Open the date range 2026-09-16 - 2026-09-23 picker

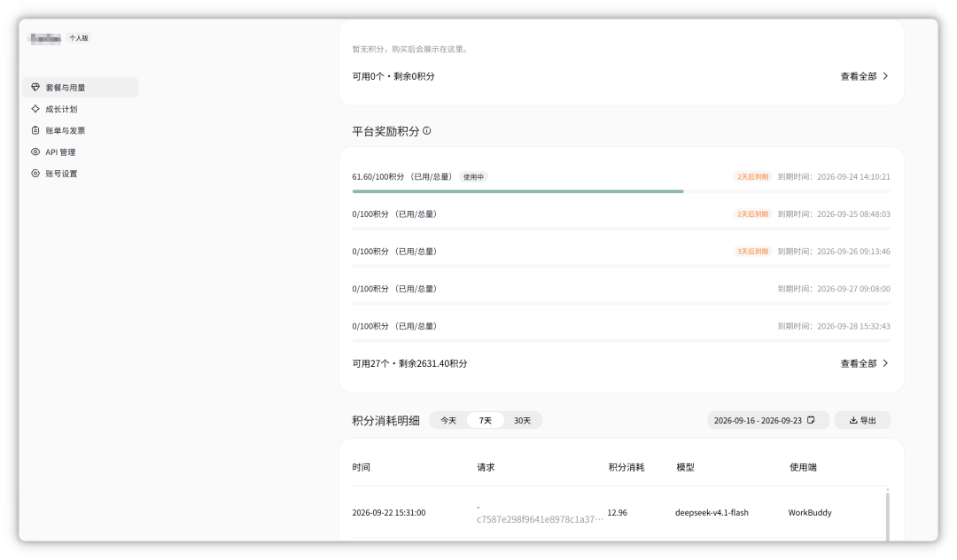767,420
